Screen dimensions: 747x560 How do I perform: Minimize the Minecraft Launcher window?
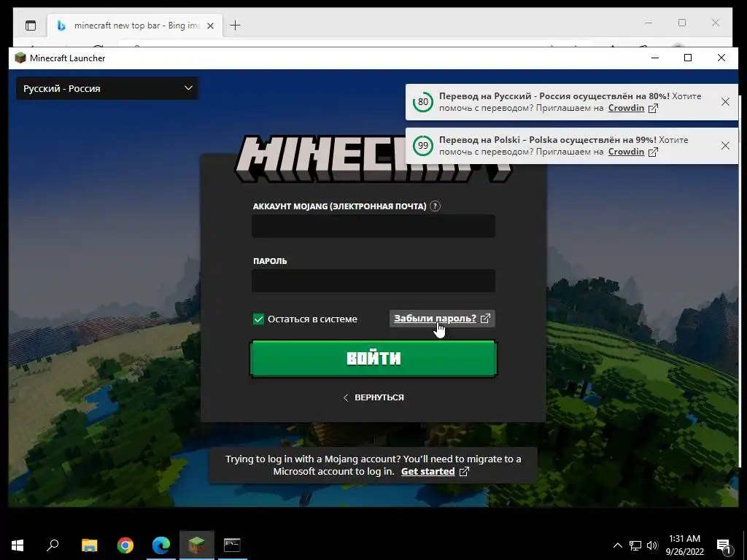coord(655,58)
